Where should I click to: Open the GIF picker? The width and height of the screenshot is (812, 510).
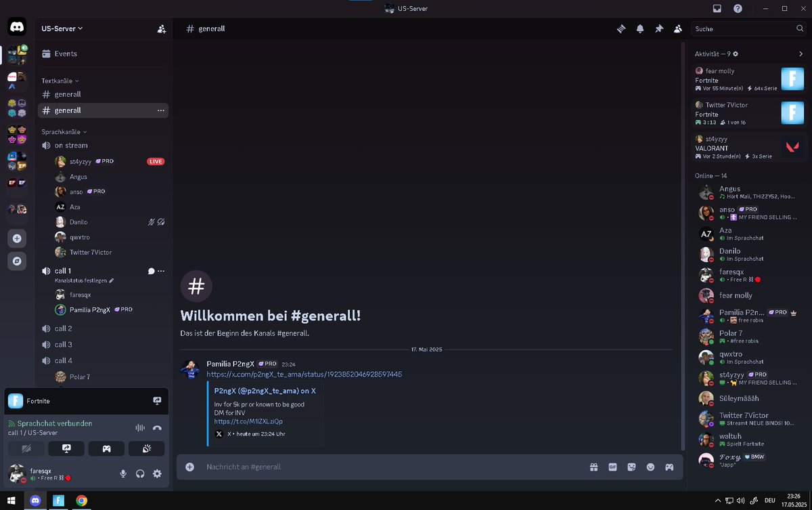(612, 467)
